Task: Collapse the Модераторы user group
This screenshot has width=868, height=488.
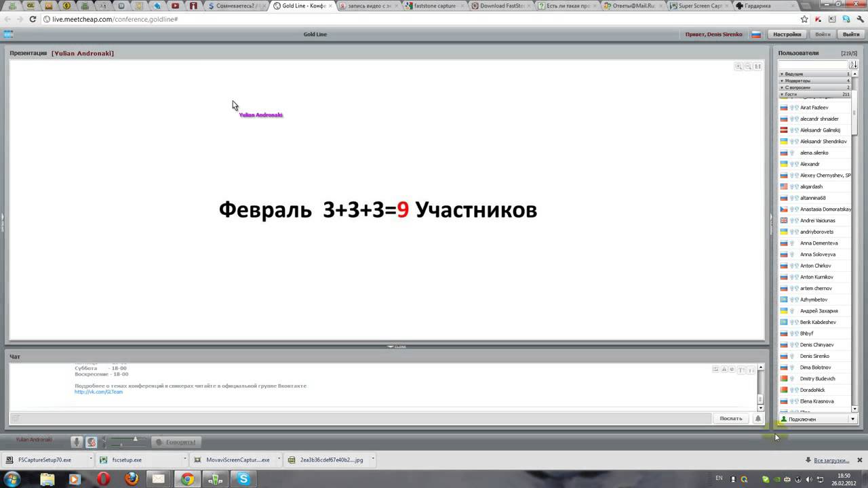Action: click(x=814, y=81)
